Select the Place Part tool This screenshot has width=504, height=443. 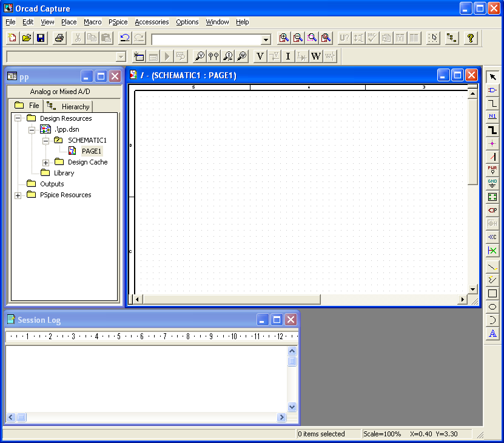492,90
